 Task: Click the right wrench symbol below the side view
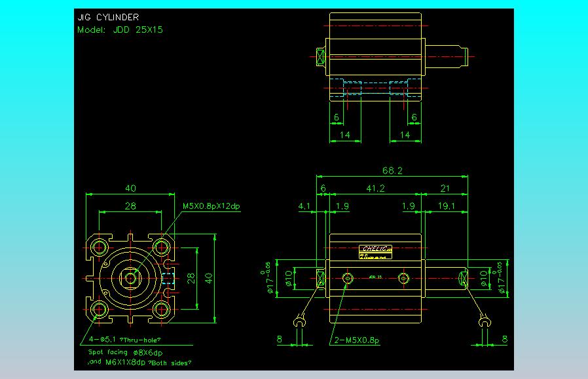(485, 321)
